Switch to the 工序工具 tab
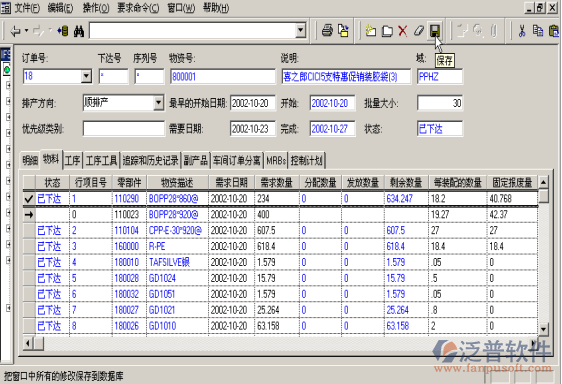Viewport: 562px width, 384px height. 102,161
